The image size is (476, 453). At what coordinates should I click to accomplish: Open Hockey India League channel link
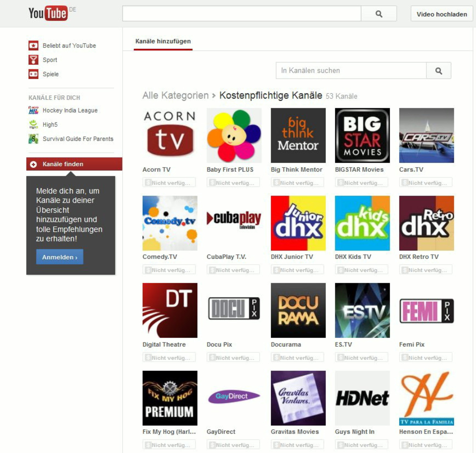[70, 110]
